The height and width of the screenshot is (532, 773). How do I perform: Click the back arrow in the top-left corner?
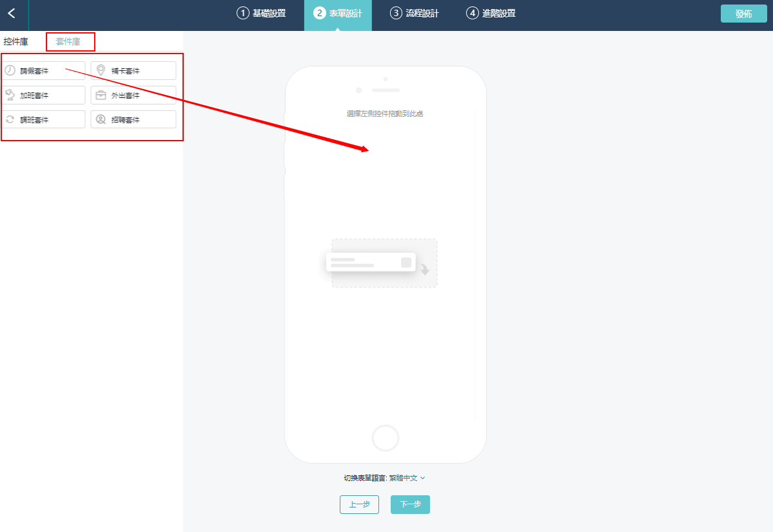click(x=12, y=14)
